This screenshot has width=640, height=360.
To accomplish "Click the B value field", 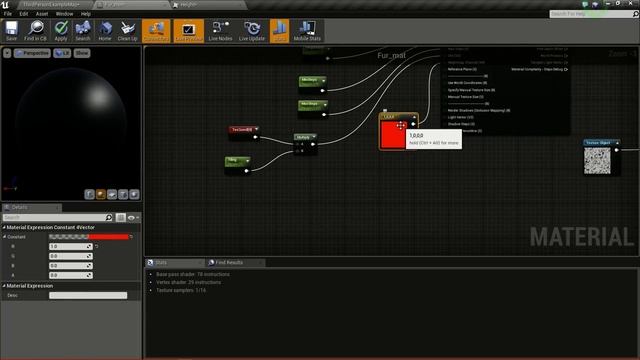I will point(71,266).
